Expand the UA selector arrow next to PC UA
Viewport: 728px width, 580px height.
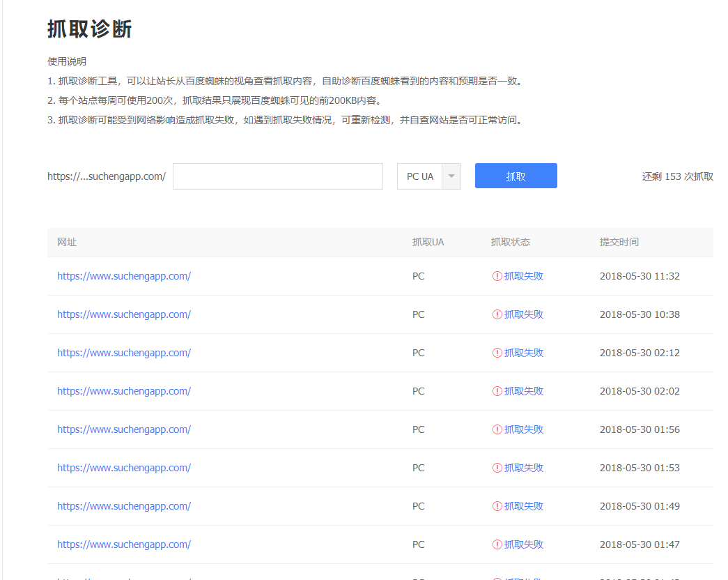click(x=451, y=176)
